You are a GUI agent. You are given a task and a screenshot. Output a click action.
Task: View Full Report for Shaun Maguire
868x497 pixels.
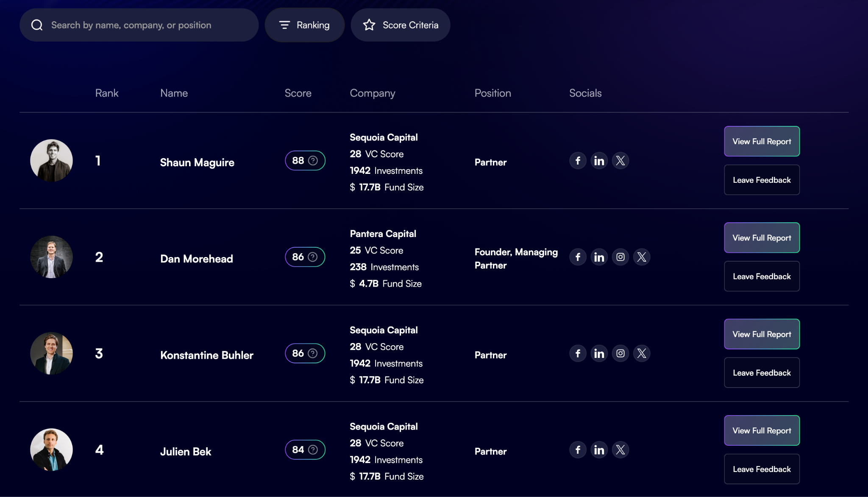[762, 141]
